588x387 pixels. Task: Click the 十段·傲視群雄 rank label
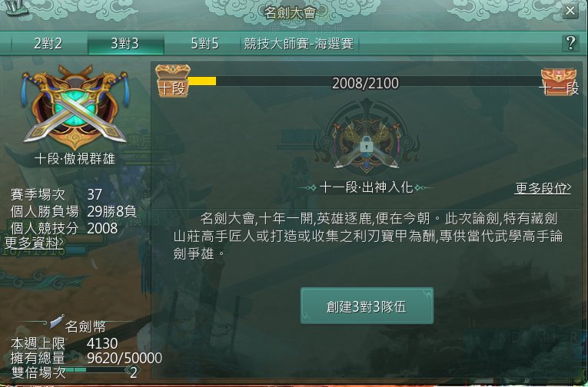75,159
